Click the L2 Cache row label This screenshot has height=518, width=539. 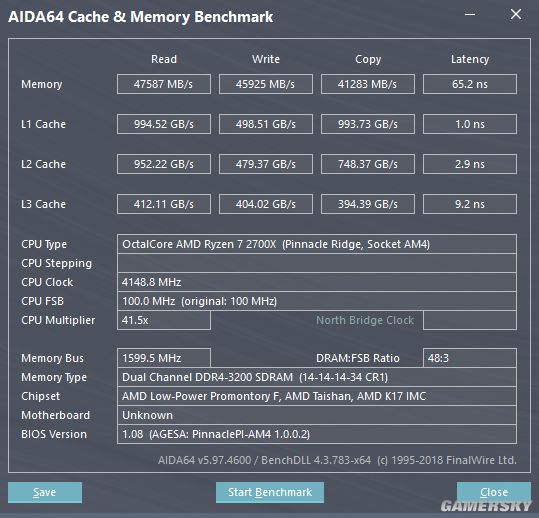(x=43, y=164)
